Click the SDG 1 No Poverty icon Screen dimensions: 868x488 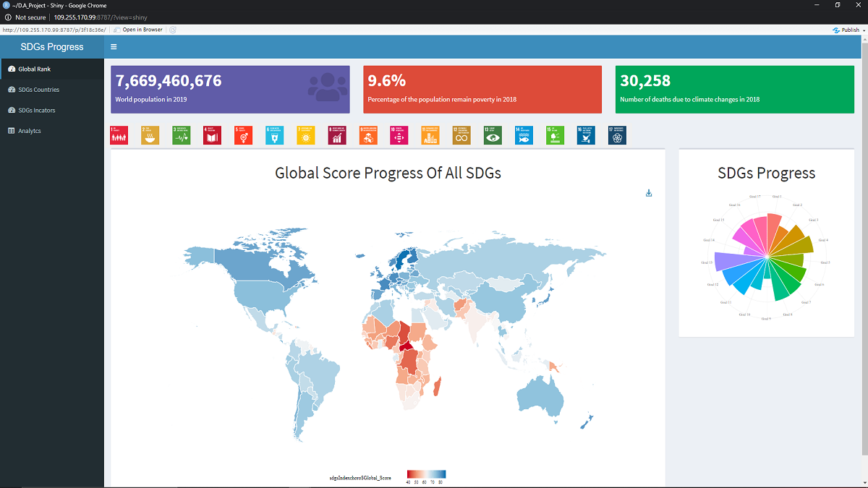pyautogui.click(x=119, y=135)
